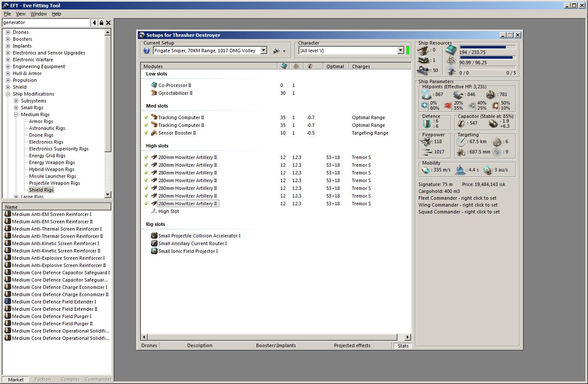Expand the Propulsion tree node

point(8,80)
